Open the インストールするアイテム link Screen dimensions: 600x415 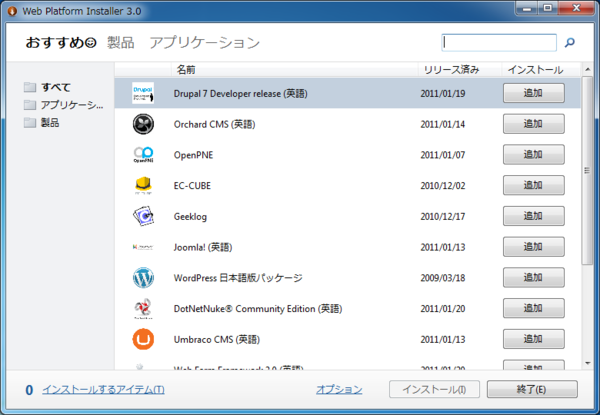tap(103, 389)
